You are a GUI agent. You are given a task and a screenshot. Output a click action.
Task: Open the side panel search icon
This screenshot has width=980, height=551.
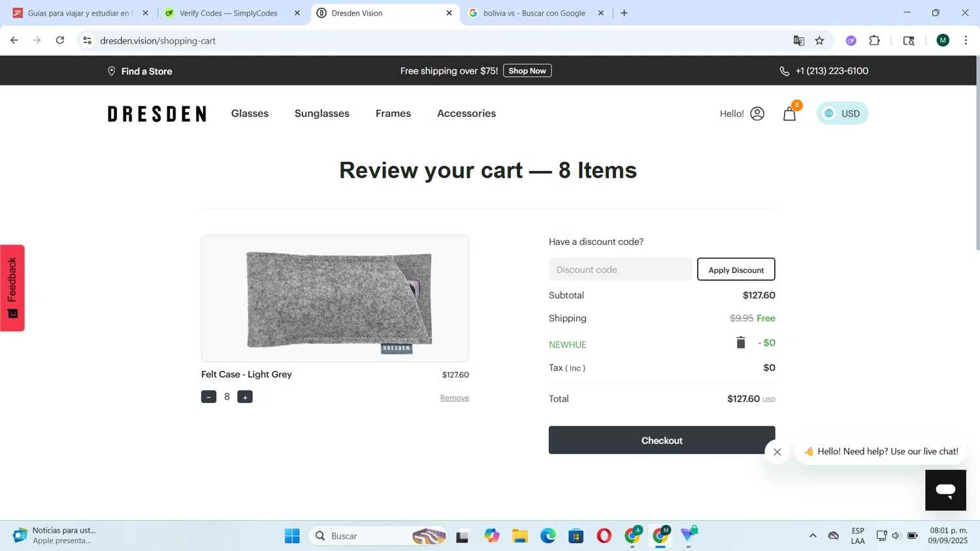click(x=908, y=40)
